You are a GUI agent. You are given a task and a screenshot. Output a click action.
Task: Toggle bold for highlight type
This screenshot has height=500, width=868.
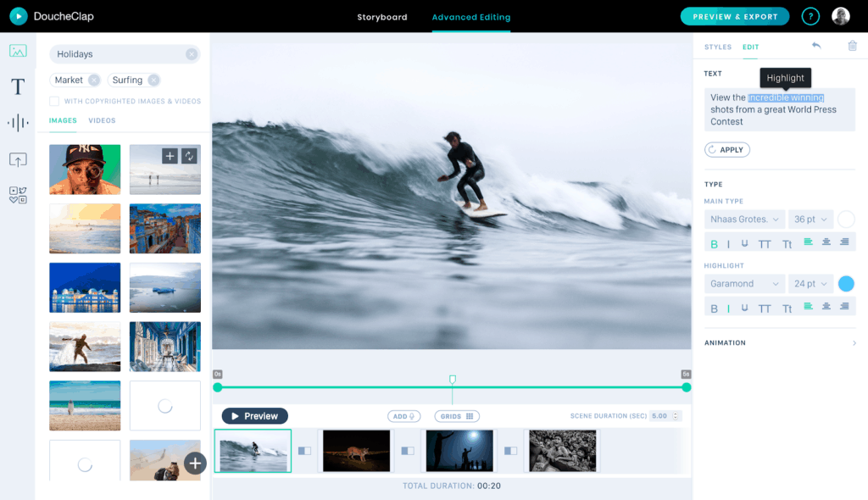click(x=714, y=308)
